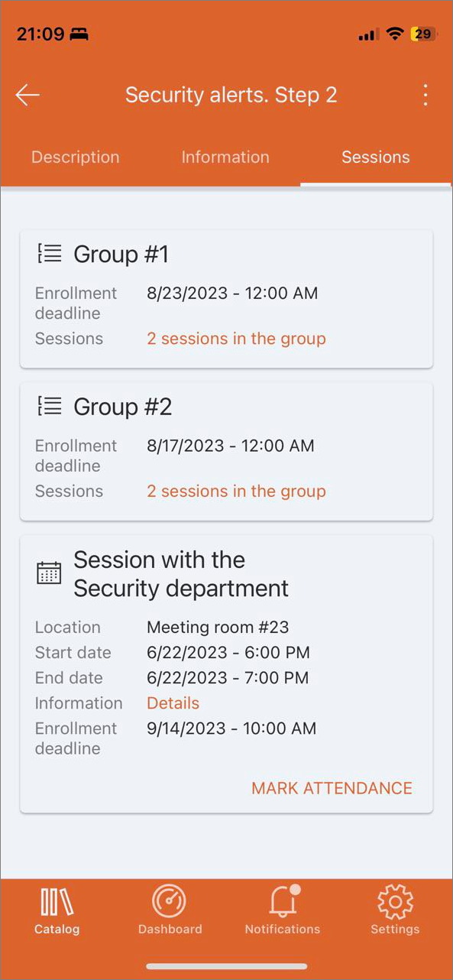The height and width of the screenshot is (980, 453).
Task: Switch to the Description tab
Action: tap(76, 157)
